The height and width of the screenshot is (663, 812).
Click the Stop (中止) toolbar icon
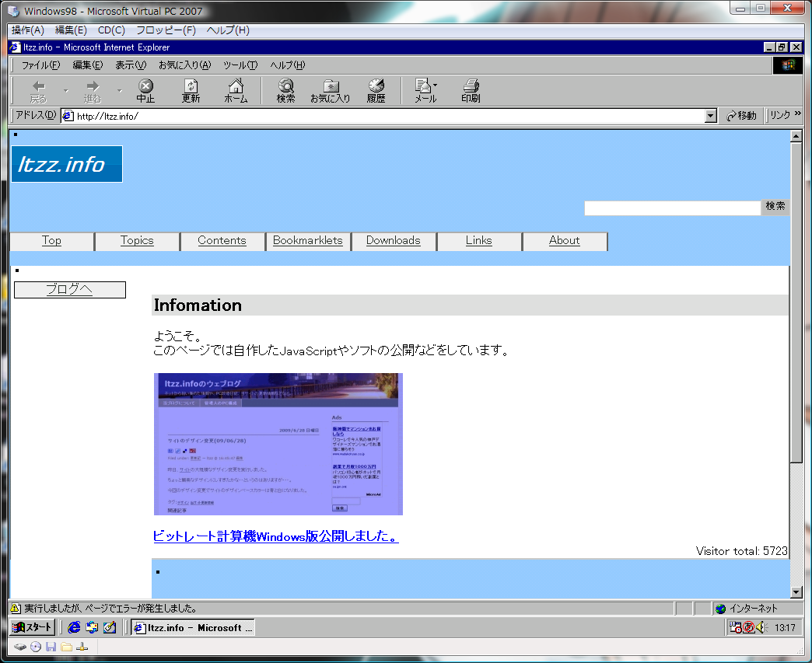coord(145,91)
